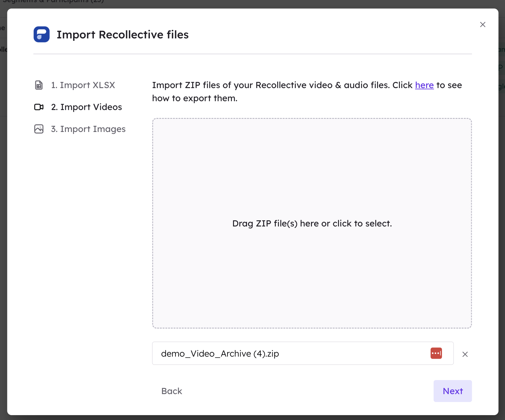The width and height of the screenshot is (505, 420).
Task: Click the video camera icon beside Import Videos
Action: pyautogui.click(x=39, y=107)
